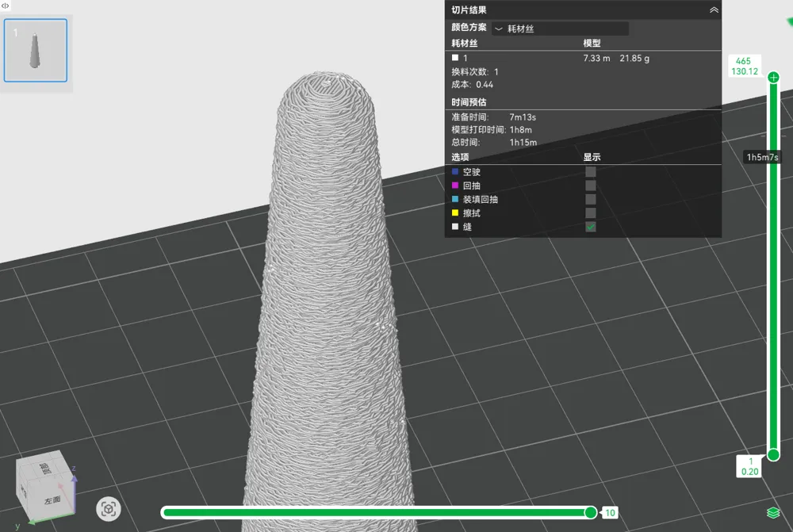This screenshot has width=793, height=532.
Task: Collapse the 切片结果 panel with the chevron
Action: pyautogui.click(x=714, y=10)
